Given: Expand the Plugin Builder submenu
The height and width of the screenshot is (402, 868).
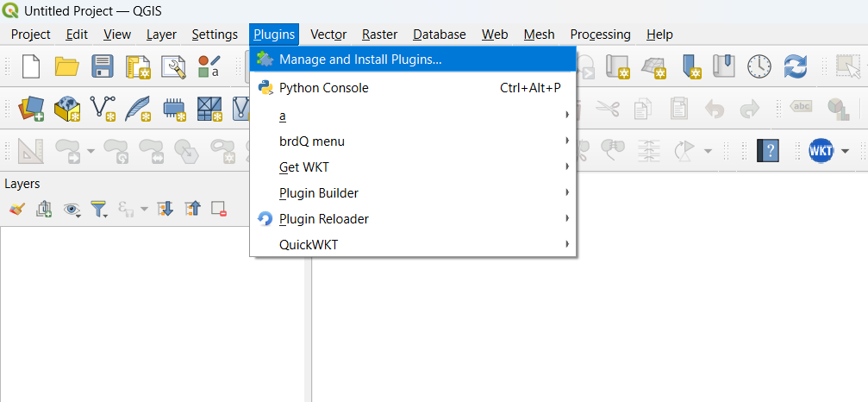Looking at the screenshot, I should [413, 193].
